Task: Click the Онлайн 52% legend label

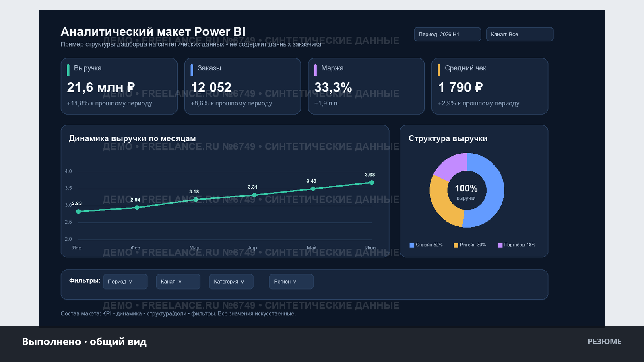Action: 429,245
